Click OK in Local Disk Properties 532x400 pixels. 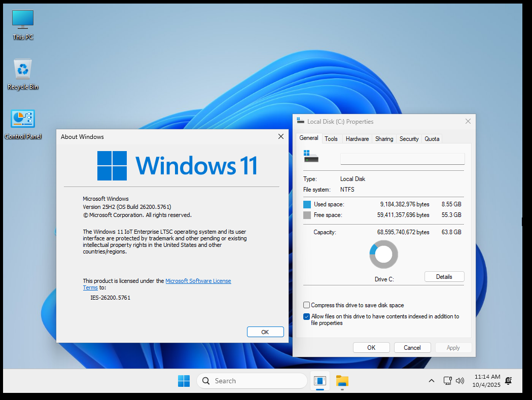pos(371,347)
